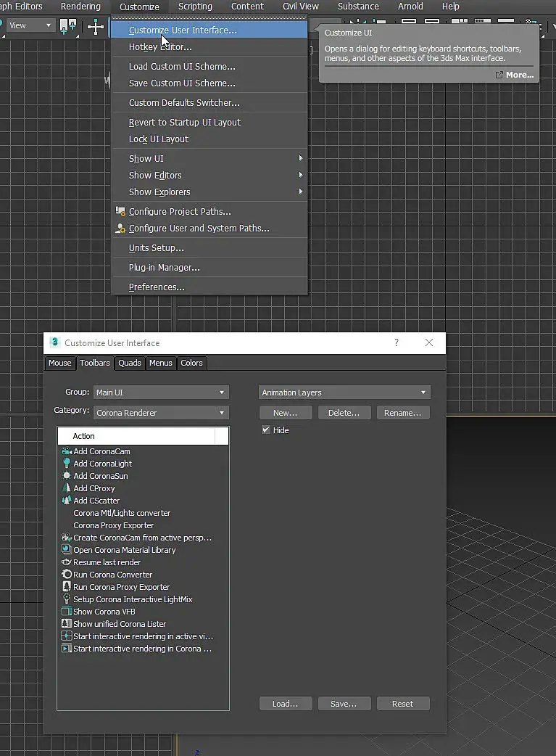Click the Add CProxy icon
556x756 pixels.
(67, 488)
